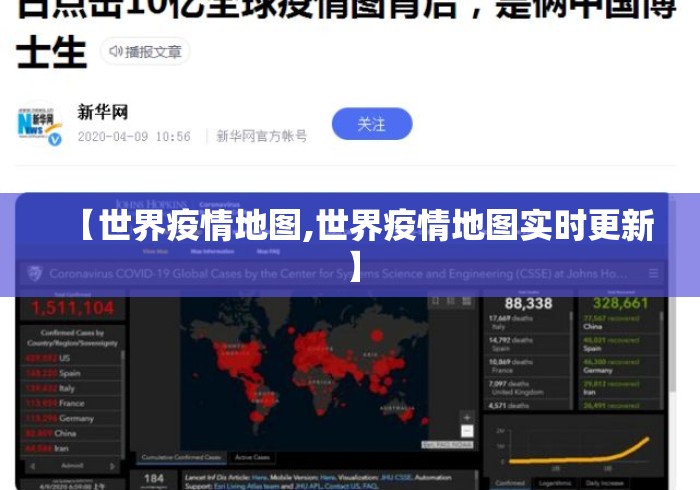
Task: Select the Daily Increase chart tab
Action: (x=604, y=483)
